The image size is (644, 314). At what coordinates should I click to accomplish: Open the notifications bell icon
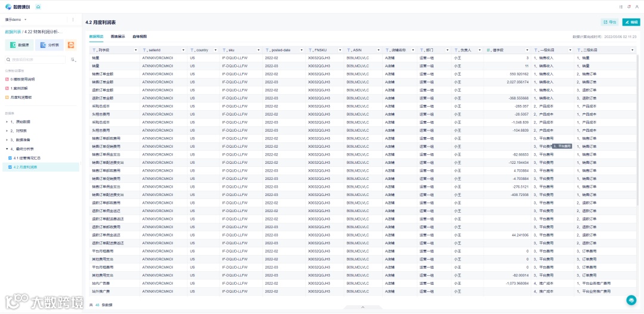[629, 7]
